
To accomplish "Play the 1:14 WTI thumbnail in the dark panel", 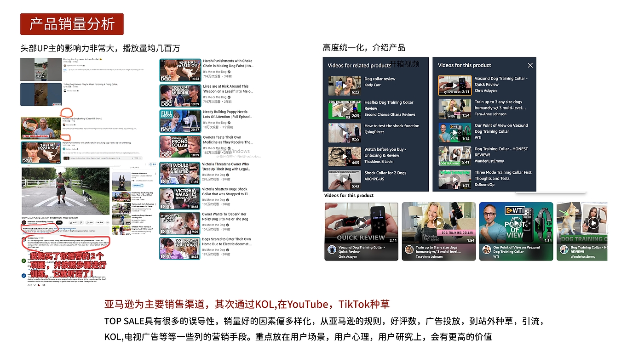I will 455,132.
